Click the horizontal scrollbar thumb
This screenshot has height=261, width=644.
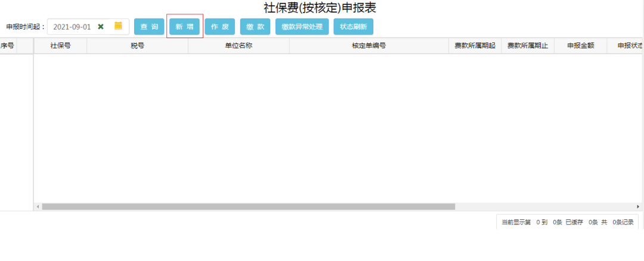249,206
